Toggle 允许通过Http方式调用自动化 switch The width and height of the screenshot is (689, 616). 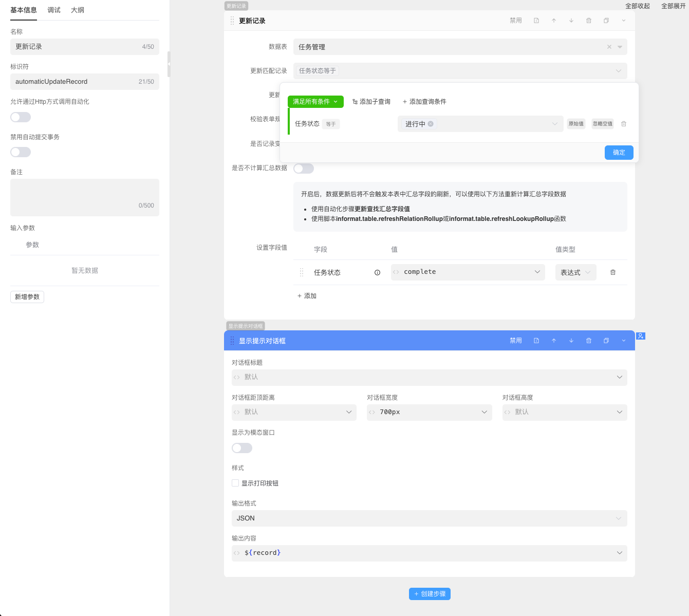coord(21,117)
